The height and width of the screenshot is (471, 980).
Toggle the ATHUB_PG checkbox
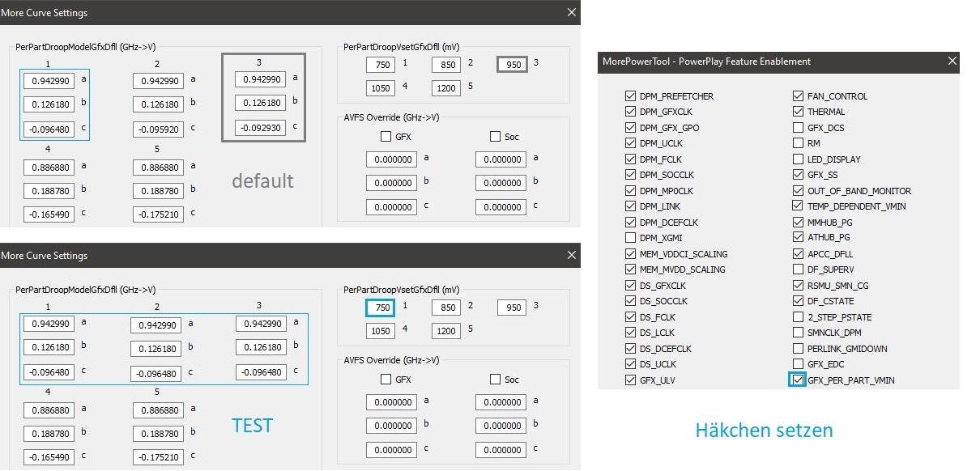coord(799,238)
